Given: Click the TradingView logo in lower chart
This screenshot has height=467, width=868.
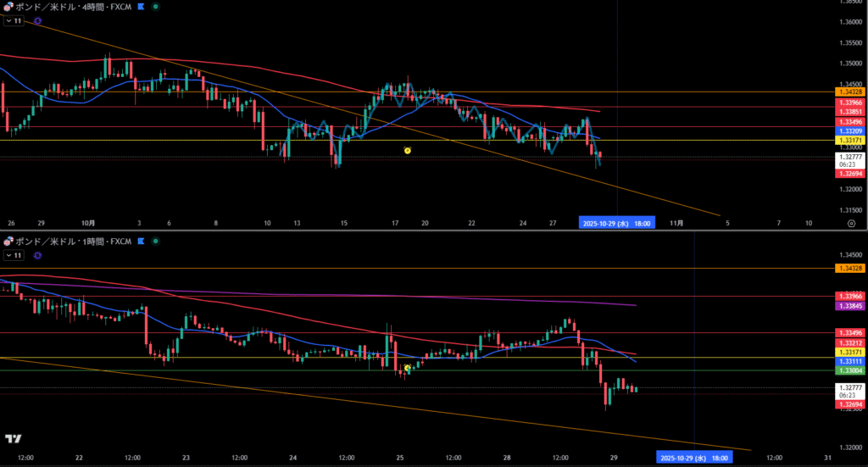Looking at the screenshot, I should (x=13, y=438).
